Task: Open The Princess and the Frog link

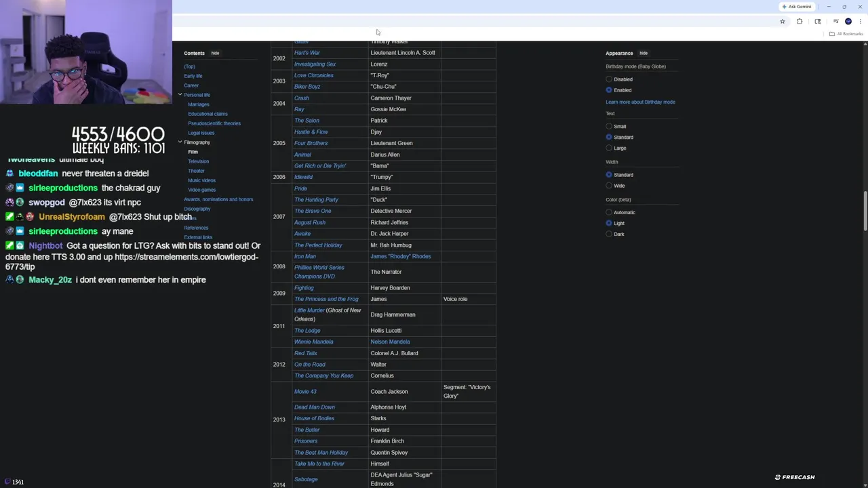Action: click(x=326, y=300)
